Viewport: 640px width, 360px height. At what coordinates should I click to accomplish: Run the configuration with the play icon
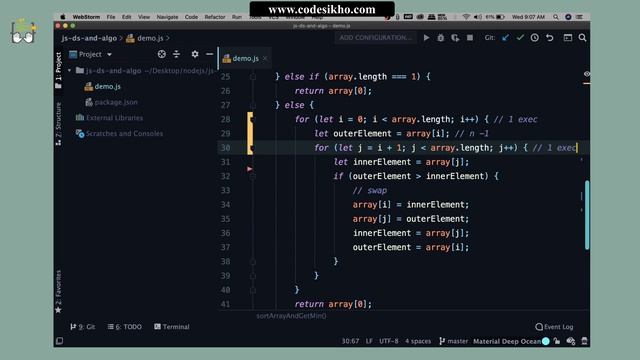[x=426, y=38]
